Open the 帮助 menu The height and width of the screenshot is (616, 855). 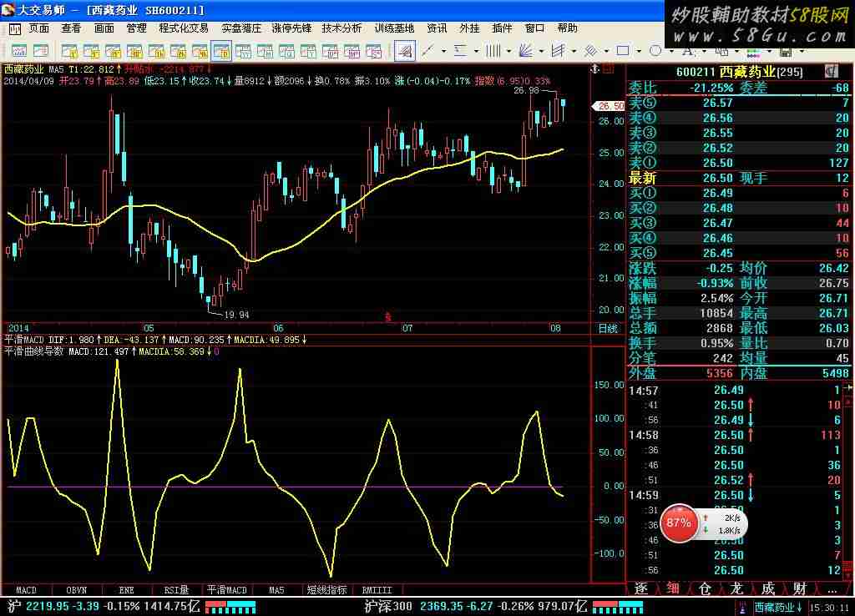point(567,28)
